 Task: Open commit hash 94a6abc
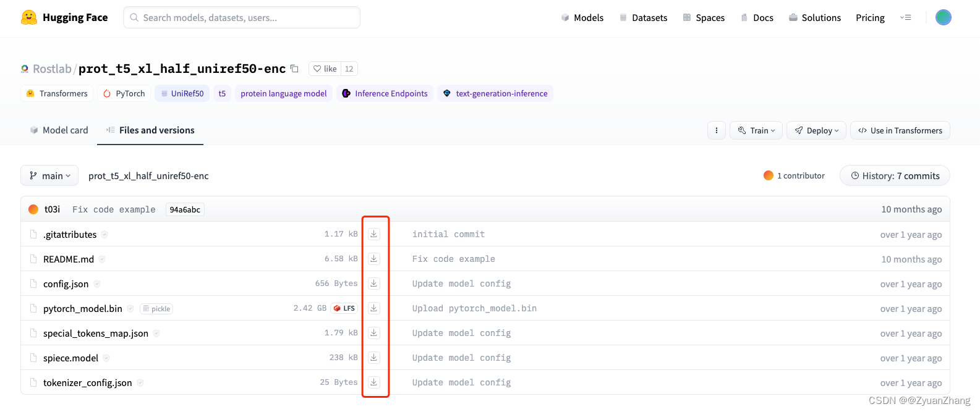[185, 209]
